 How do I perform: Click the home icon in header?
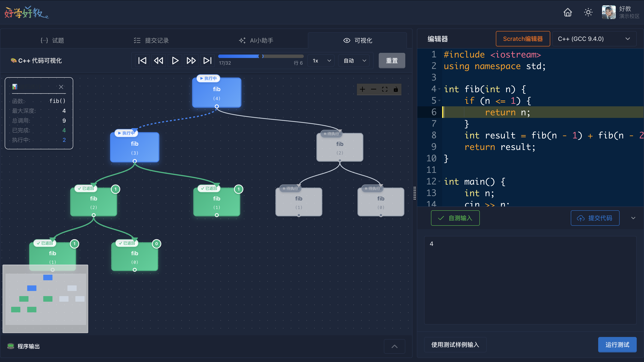pos(568,12)
